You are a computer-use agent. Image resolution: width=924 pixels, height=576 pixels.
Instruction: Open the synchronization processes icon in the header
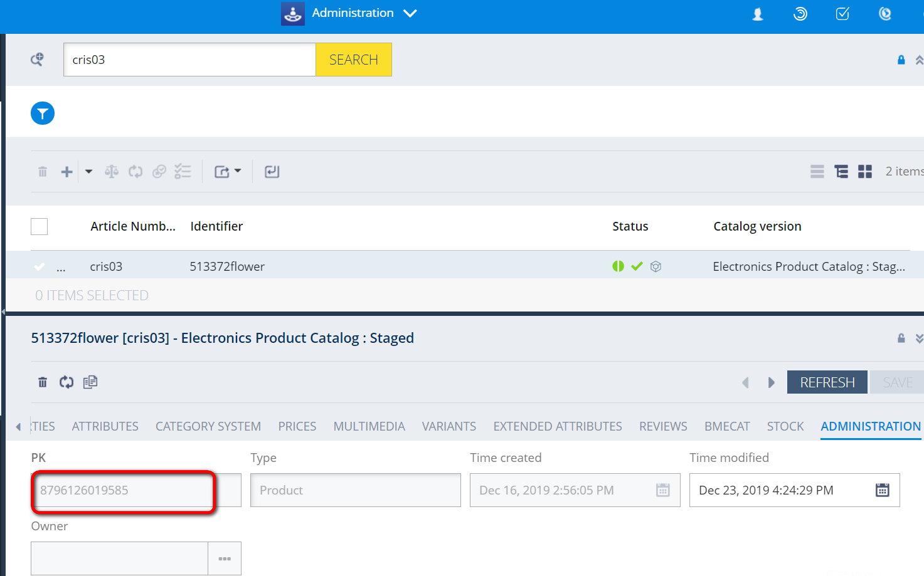pyautogui.click(x=800, y=14)
